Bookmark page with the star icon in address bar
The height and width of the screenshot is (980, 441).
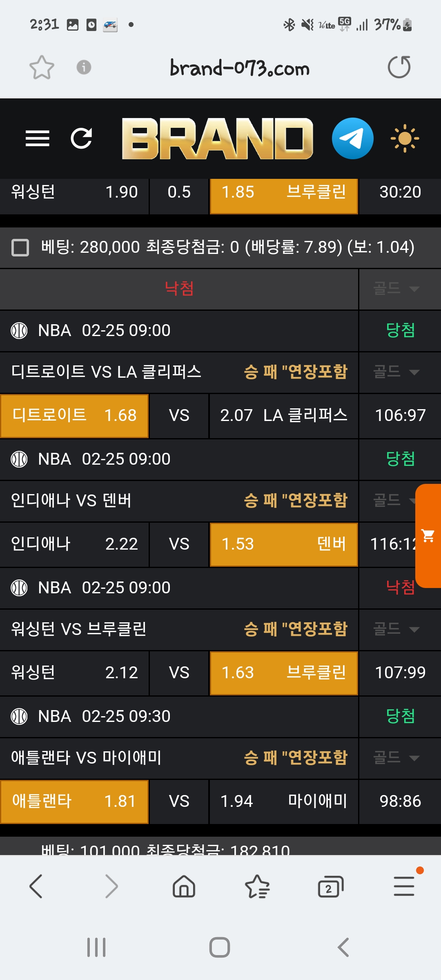click(42, 67)
